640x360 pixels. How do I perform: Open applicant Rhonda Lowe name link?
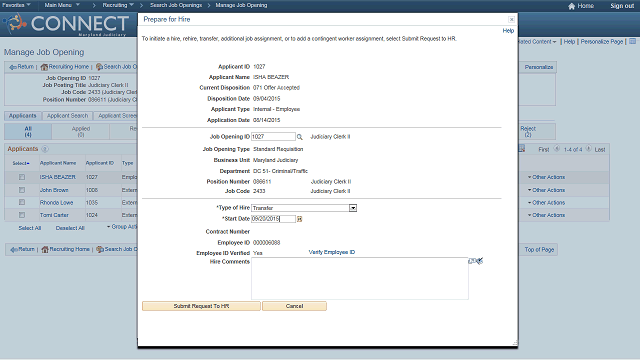pos(56,203)
